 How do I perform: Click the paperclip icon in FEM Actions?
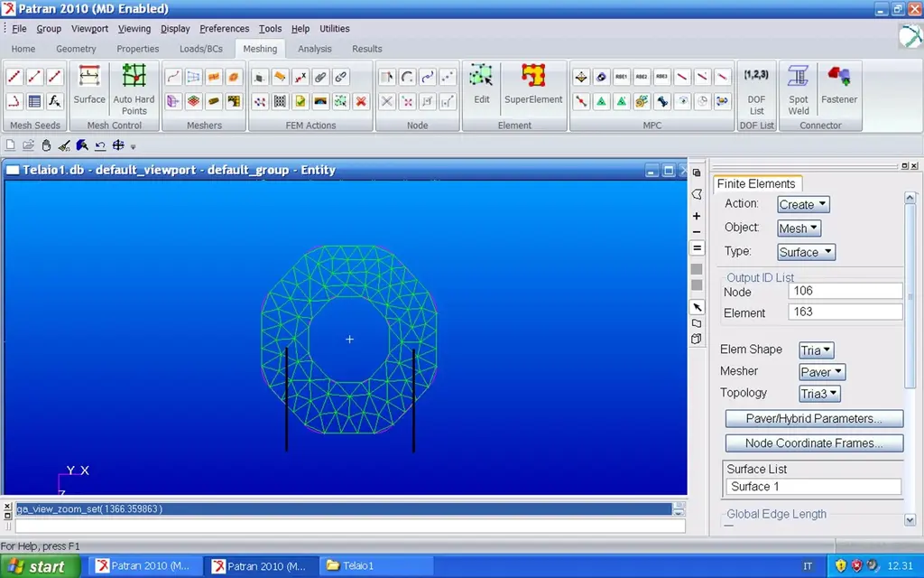(x=320, y=77)
